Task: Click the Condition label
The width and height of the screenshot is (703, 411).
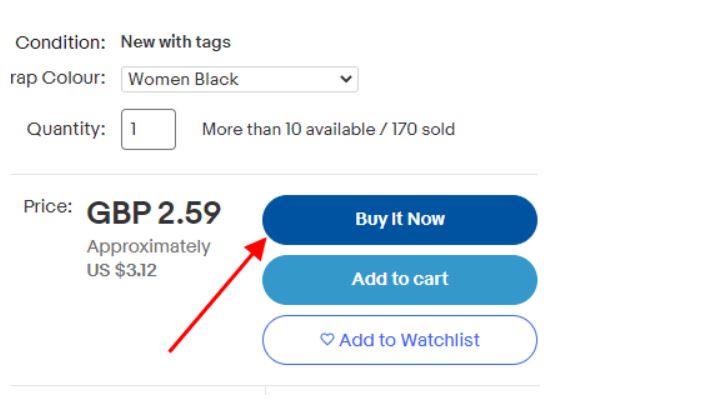Action: coord(59,43)
